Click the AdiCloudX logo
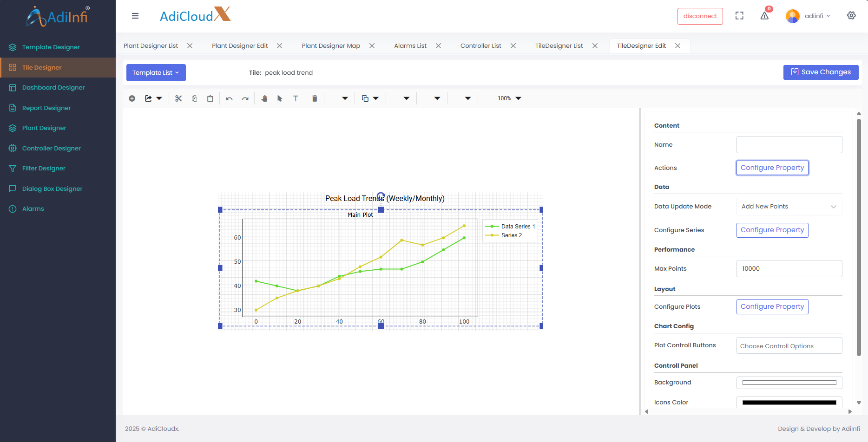Screen dimensions: 868x442 coord(195,15)
